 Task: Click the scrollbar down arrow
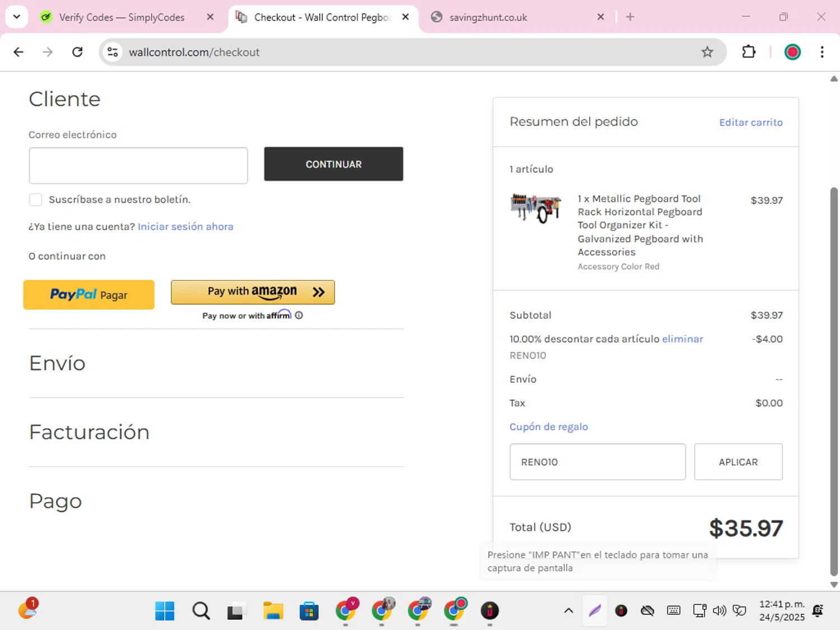click(x=834, y=585)
